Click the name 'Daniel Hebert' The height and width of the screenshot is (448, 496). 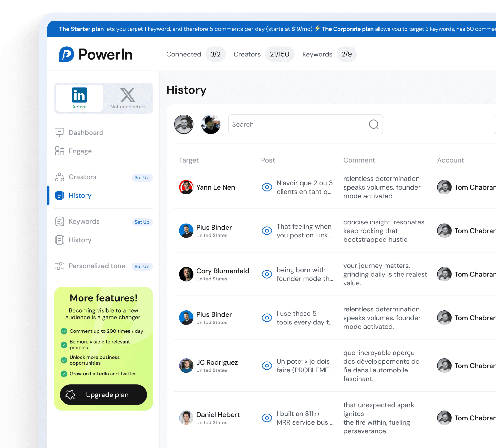point(218,415)
